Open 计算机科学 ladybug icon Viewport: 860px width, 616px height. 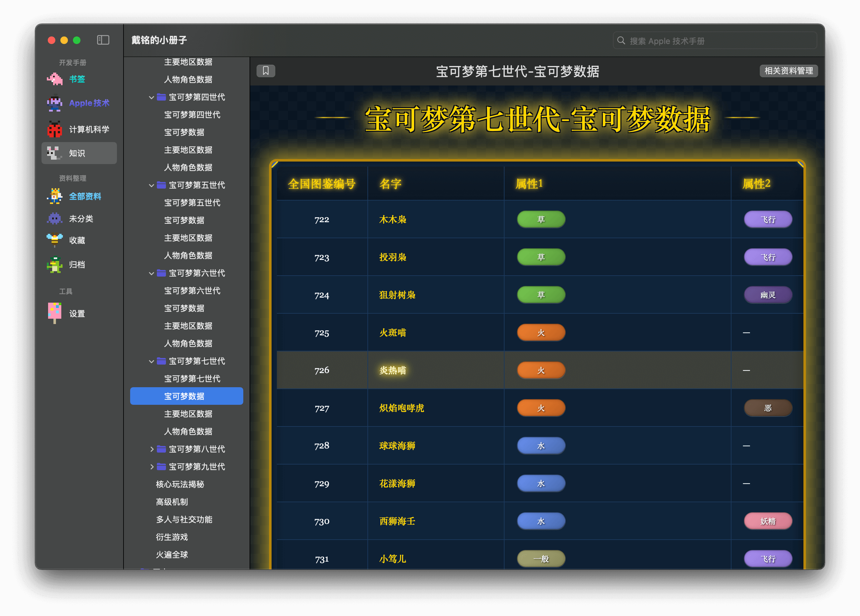55,129
